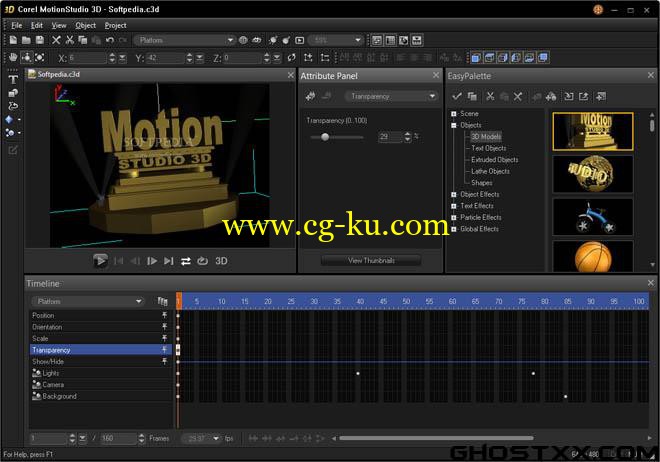
Task: Click the Insert Graphics tool icon
Action: [x=13, y=93]
